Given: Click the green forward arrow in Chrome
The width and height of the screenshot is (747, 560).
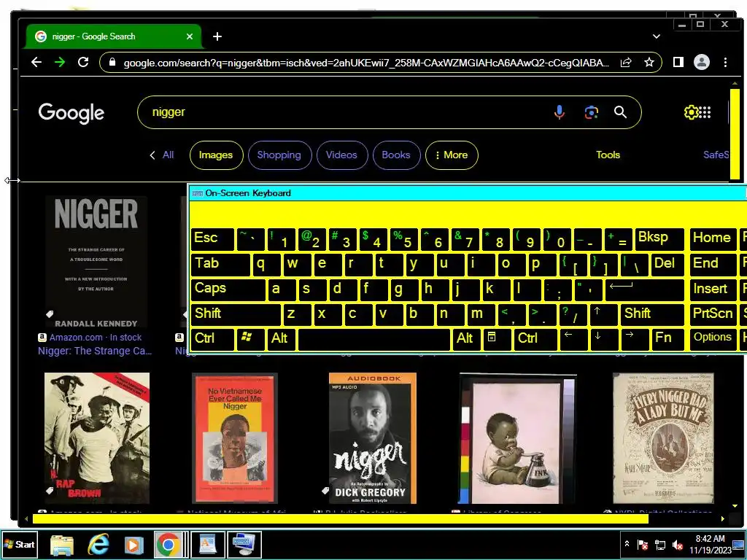Looking at the screenshot, I should 60,63.
